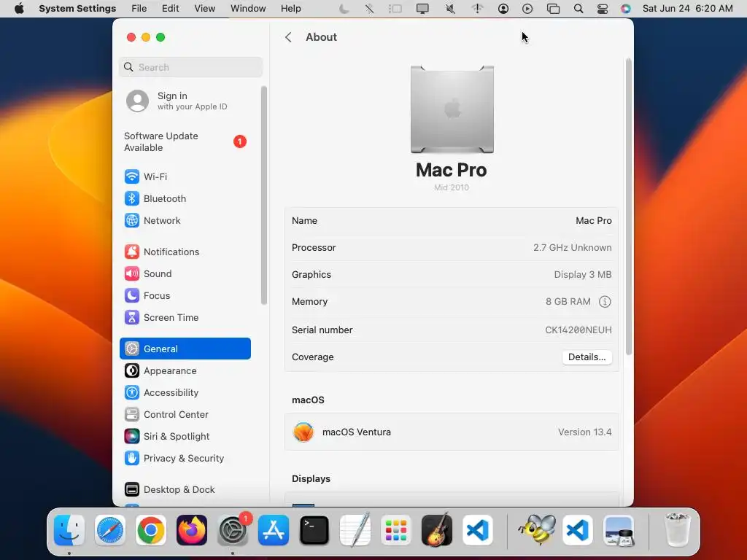Viewport: 747px width, 560px height.
Task: Open Finder from the Dock
Action: [x=69, y=530]
